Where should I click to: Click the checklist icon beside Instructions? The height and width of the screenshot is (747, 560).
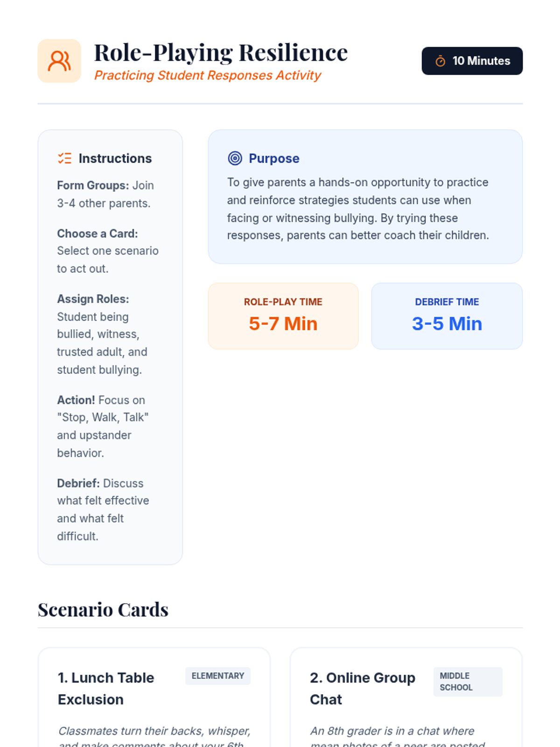point(65,158)
